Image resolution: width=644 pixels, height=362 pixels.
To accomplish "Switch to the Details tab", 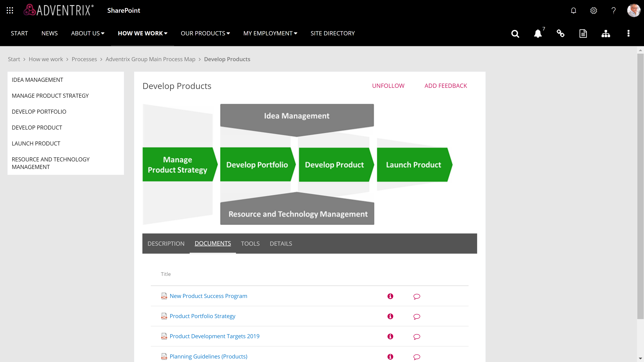I will pos(281,244).
